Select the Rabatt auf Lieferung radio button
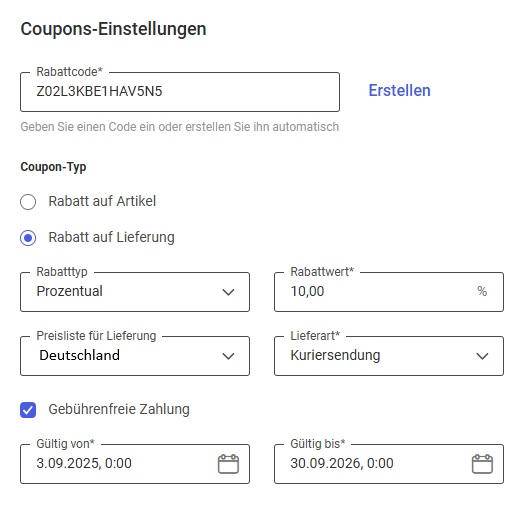Viewport: 530px width, 508px height. coord(28,238)
